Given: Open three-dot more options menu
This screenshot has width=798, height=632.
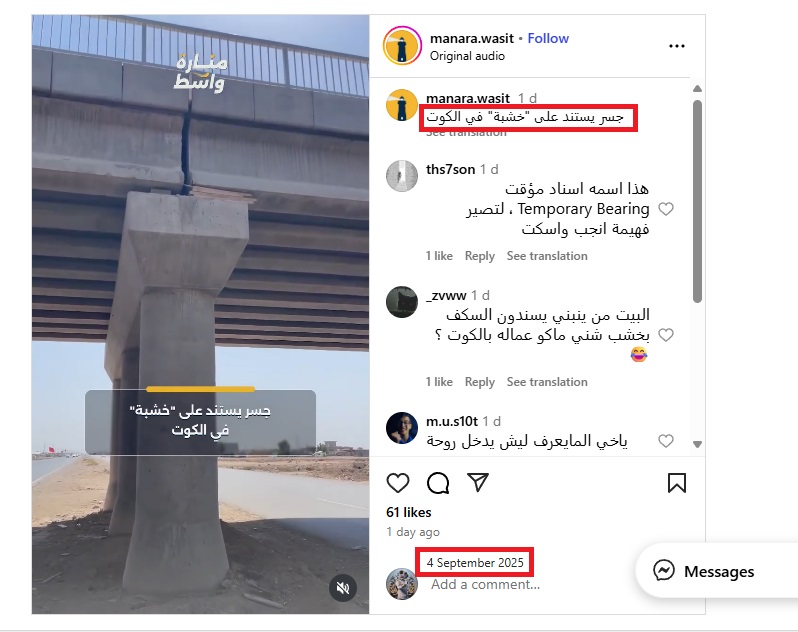Looking at the screenshot, I should pyautogui.click(x=676, y=46).
